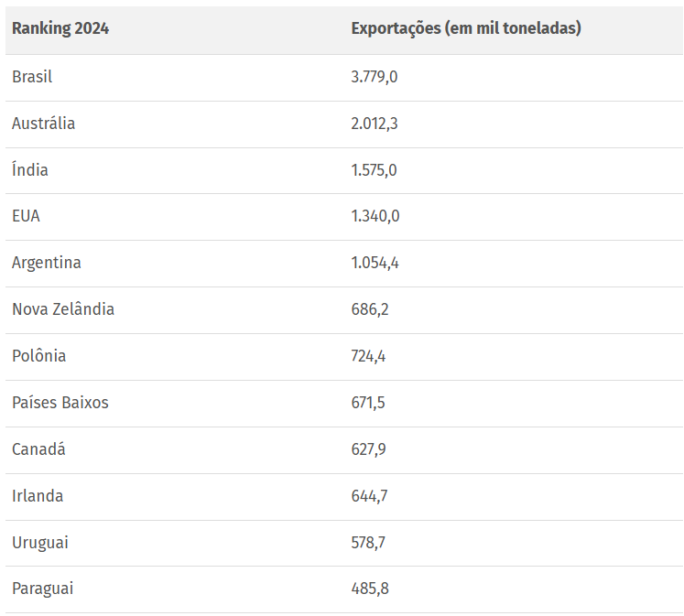Viewport: 684px width, 616px height.
Task: Click the EUA row label
Action: coord(26,216)
